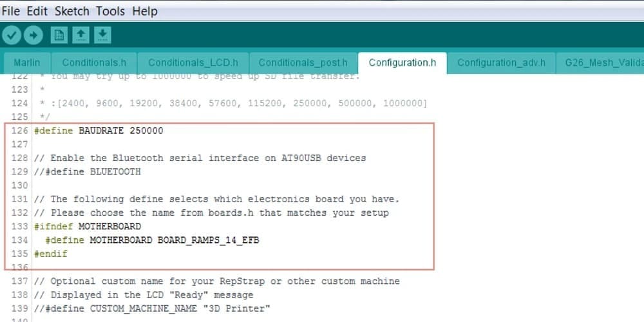Open the Help menu
644x322 pixels.
pyautogui.click(x=145, y=11)
